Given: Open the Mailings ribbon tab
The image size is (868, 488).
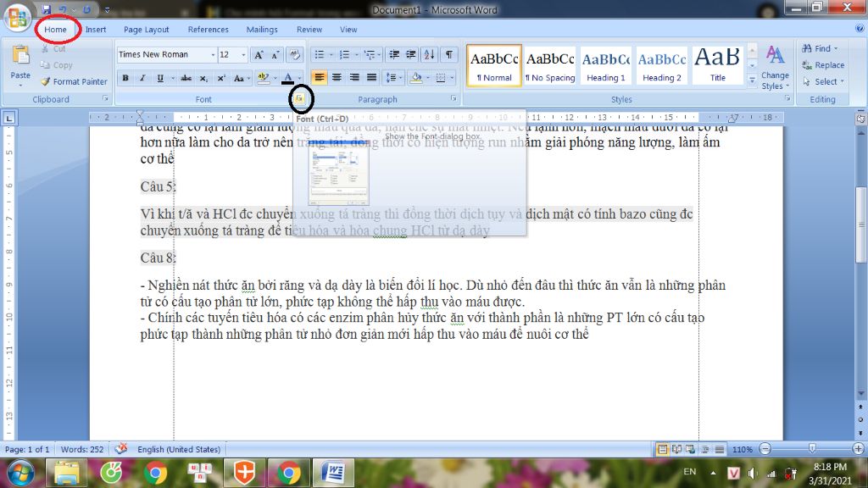Looking at the screenshot, I should coord(262,30).
